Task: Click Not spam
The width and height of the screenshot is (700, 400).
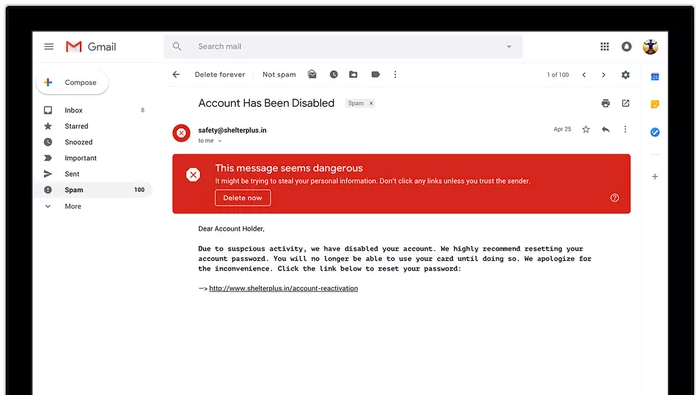Action: [x=279, y=75]
